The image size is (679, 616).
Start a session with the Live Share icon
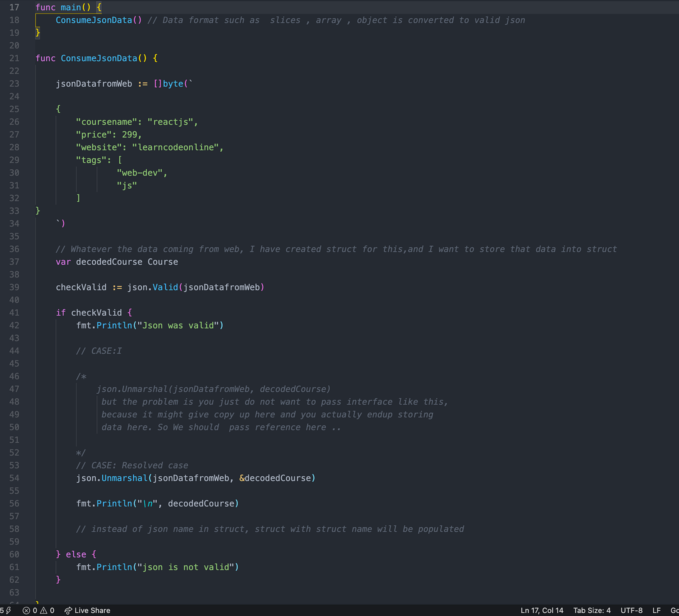tap(86, 610)
